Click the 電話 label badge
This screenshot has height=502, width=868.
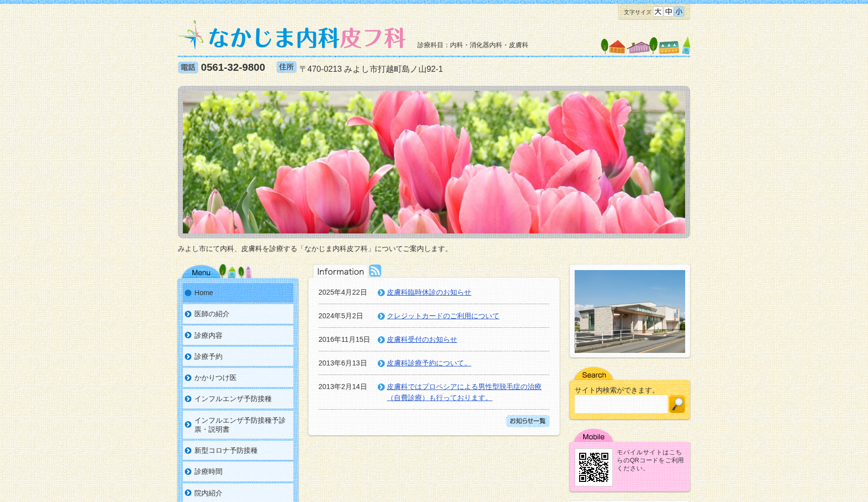click(188, 67)
